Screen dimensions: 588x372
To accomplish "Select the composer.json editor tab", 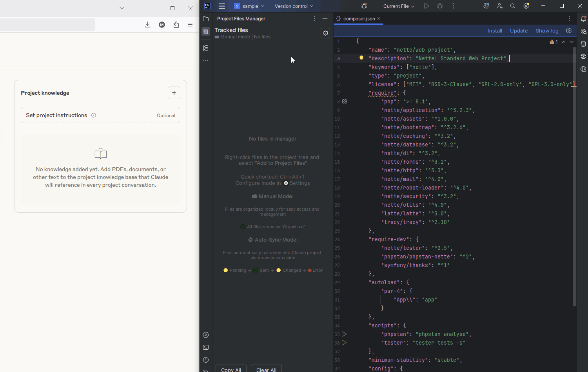I will (x=358, y=18).
